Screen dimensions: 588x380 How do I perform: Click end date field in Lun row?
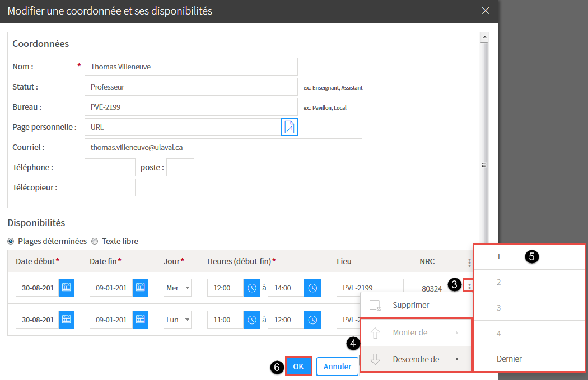(111, 320)
